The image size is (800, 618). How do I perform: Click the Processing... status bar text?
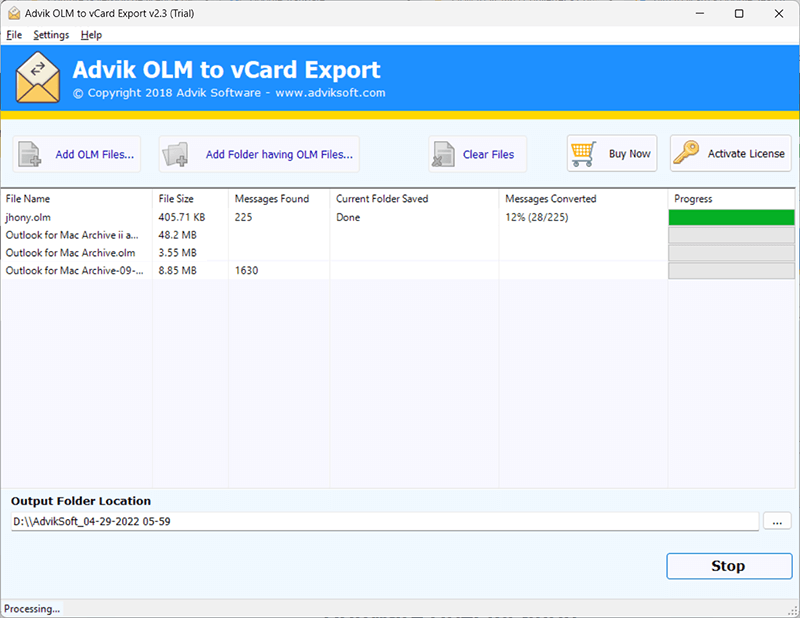(x=32, y=609)
